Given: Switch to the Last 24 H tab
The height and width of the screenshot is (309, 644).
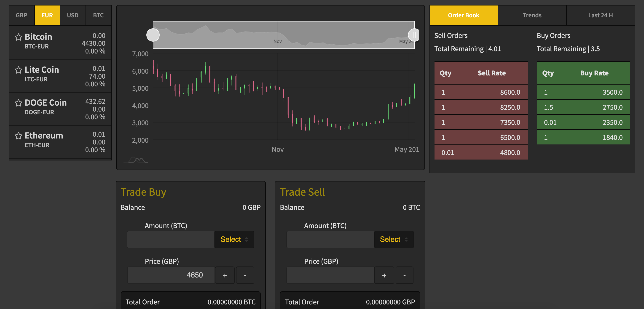Looking at the screenshot, I should (x=600, y=15).
